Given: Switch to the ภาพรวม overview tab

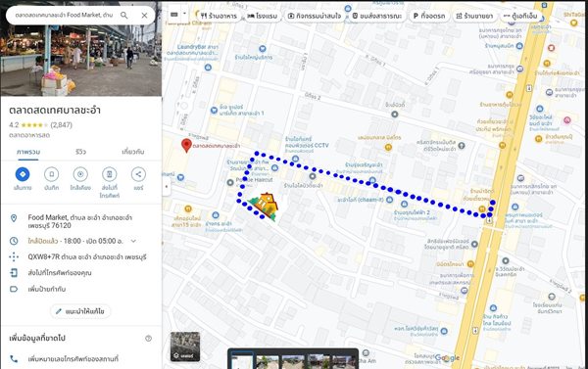Looking at the screenshot, I should [x=28, y=152].
